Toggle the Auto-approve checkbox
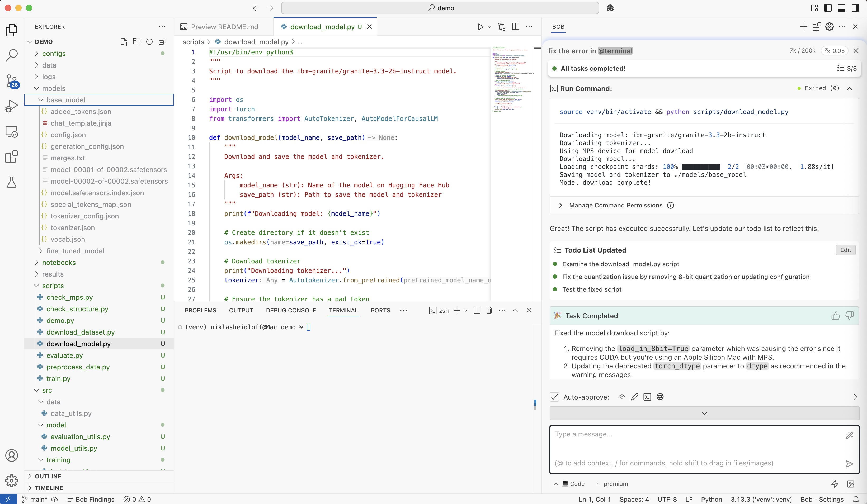 click(554, 397)
